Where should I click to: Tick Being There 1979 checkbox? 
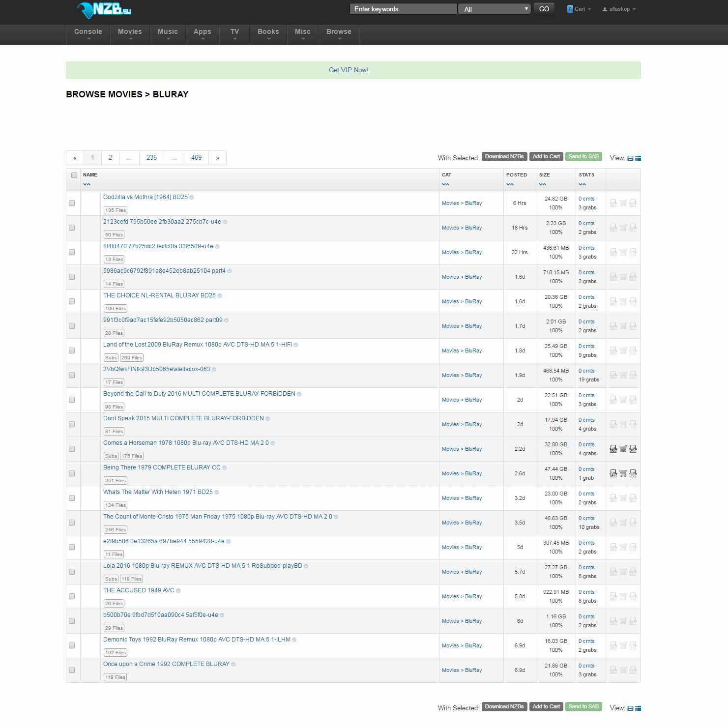(72, 473)
